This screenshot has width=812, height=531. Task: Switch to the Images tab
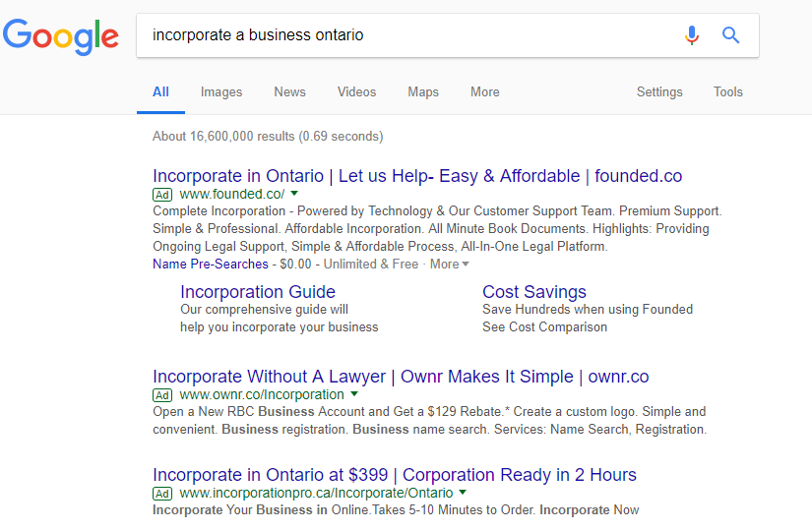click(220, 92)
